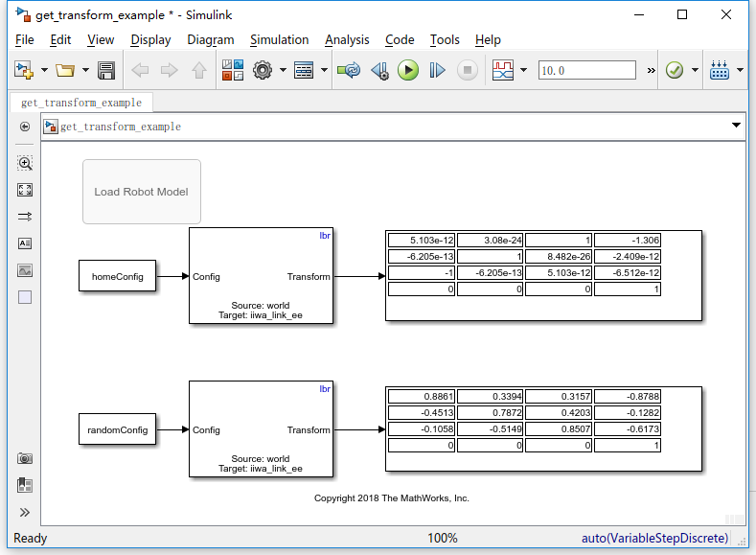The height and width of the screenshot is (555, 756).
Task: Select the homeConfig block
Action: point(117,276)
